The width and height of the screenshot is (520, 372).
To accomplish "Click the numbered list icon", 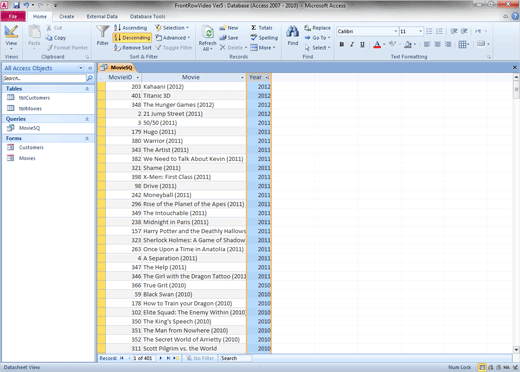I will click(439, 31).
